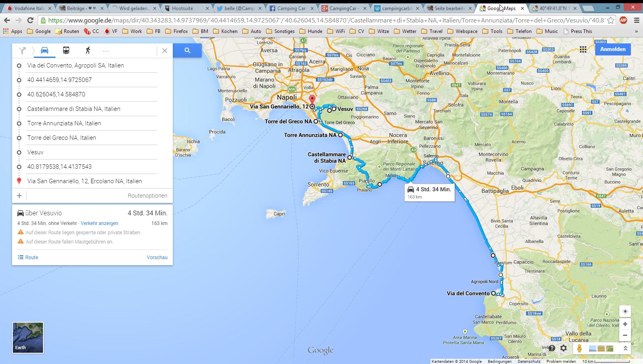This screenshot has height=364, width=643.
Task: Click the zoom in plus button
Action: click(x=625, y=324)
